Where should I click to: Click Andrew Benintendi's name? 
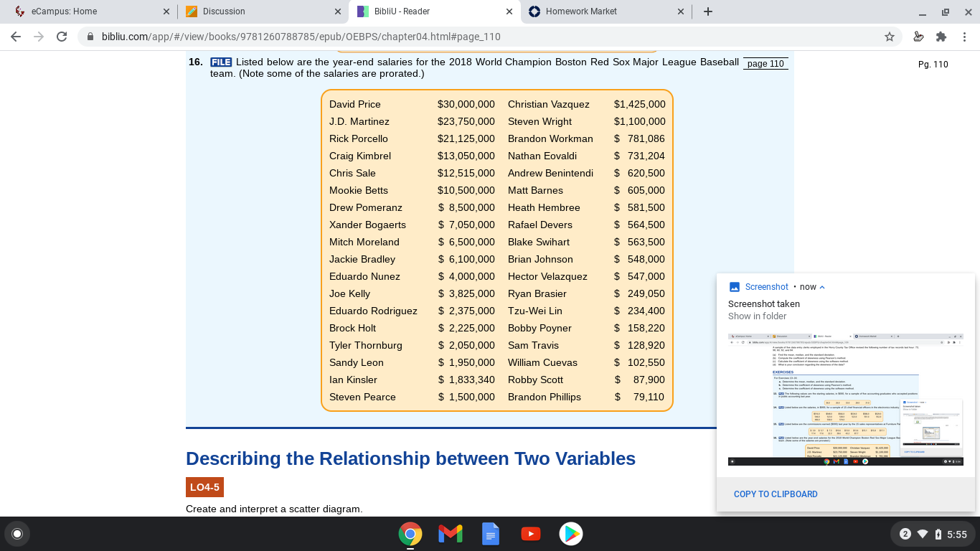coord(550,173)
